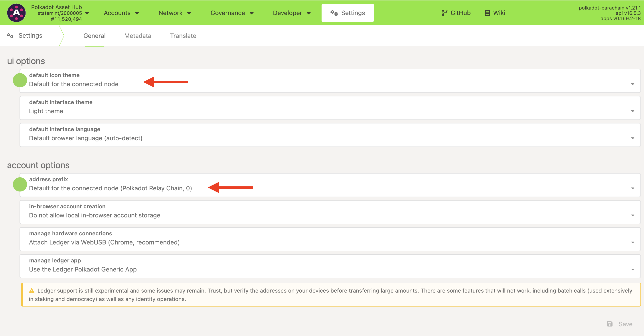Switch to the Translate tab
The image size is (644, 336).
183,36
